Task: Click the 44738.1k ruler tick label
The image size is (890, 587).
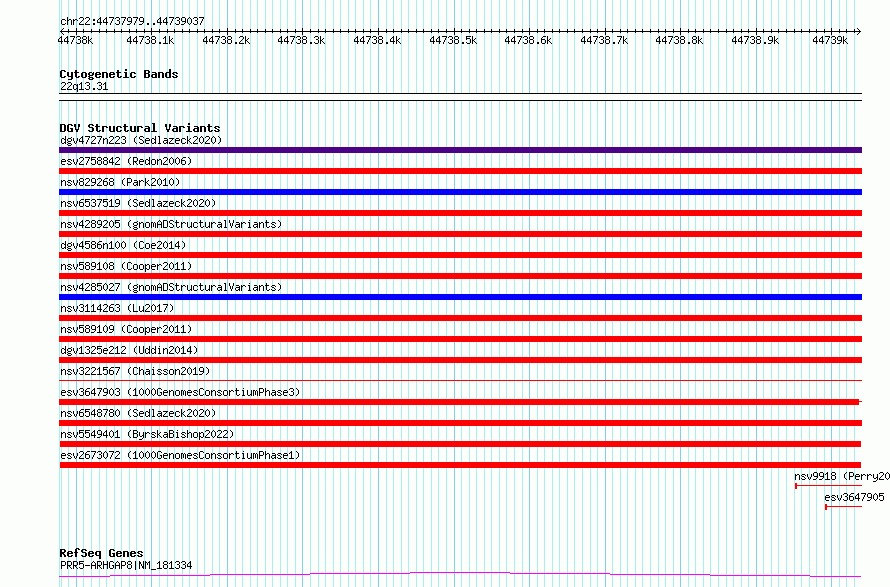Action: [150, 40]
